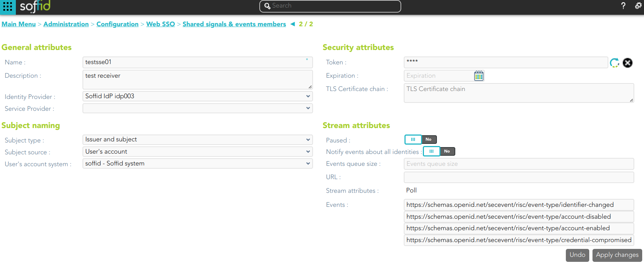Select the account-disabled event row
The image size is (644, 264).
(x=519, y=217)
